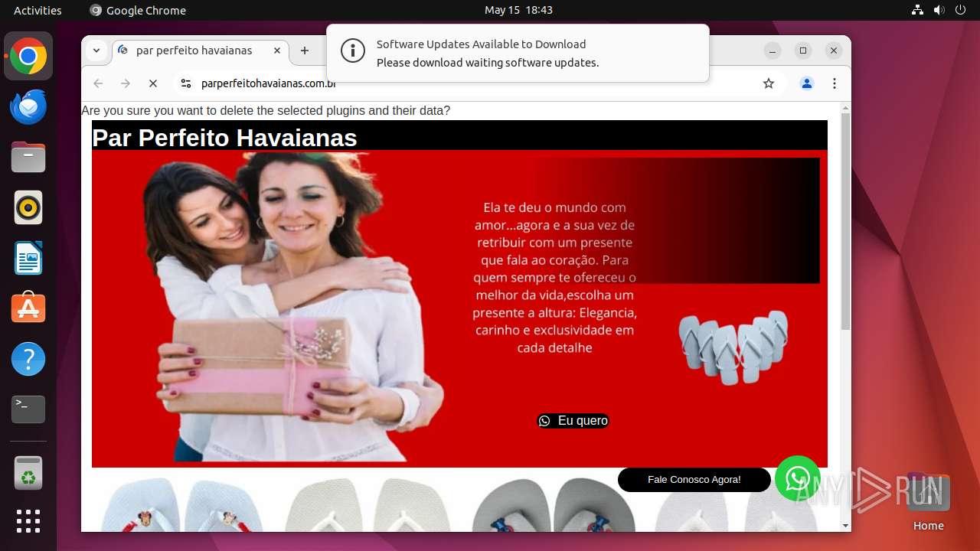Close the par perfeito havaianas tab

click(x=277, y=51)
